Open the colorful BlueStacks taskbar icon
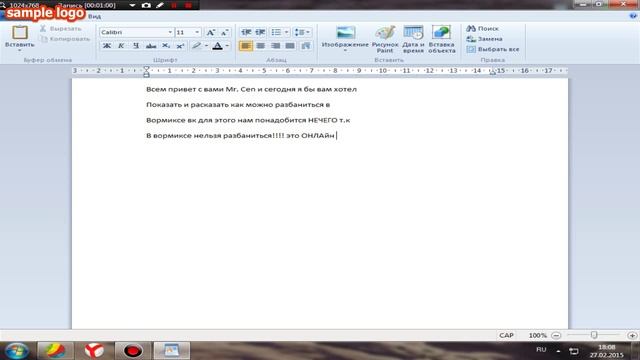 [56, 351]
